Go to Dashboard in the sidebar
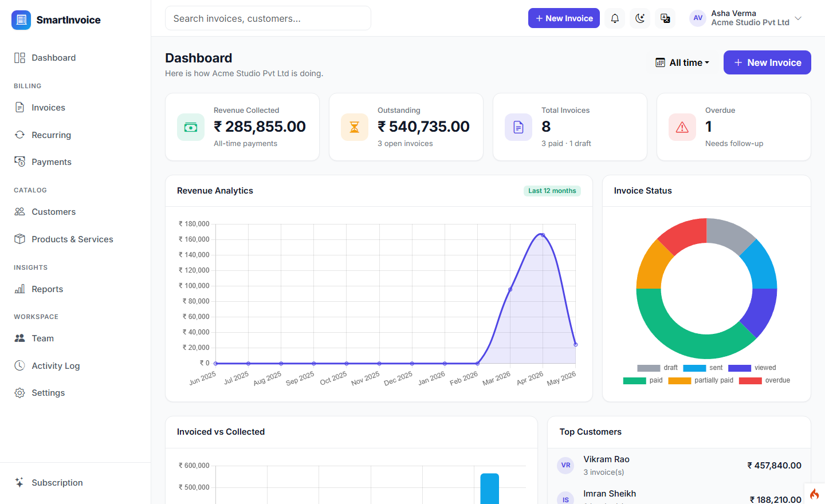The image size is (825, 504). (x=75, y=58)
